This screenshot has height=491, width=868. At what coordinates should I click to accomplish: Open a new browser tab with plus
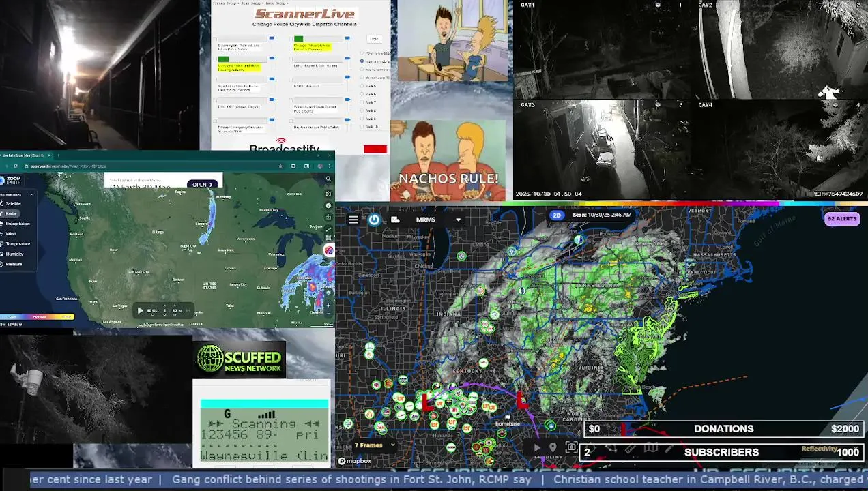pyautogui.click(x=59, y=155)
